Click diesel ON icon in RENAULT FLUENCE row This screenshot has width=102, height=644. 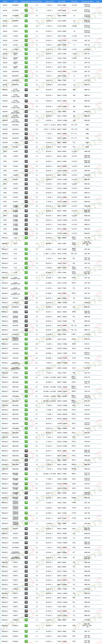26,307
